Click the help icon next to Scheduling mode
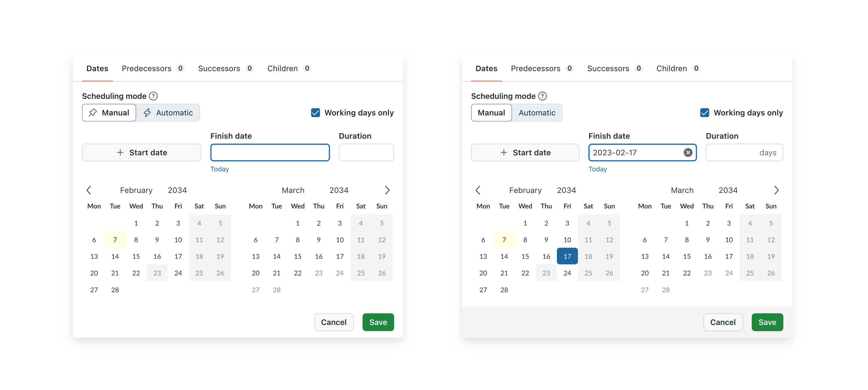 154,96
